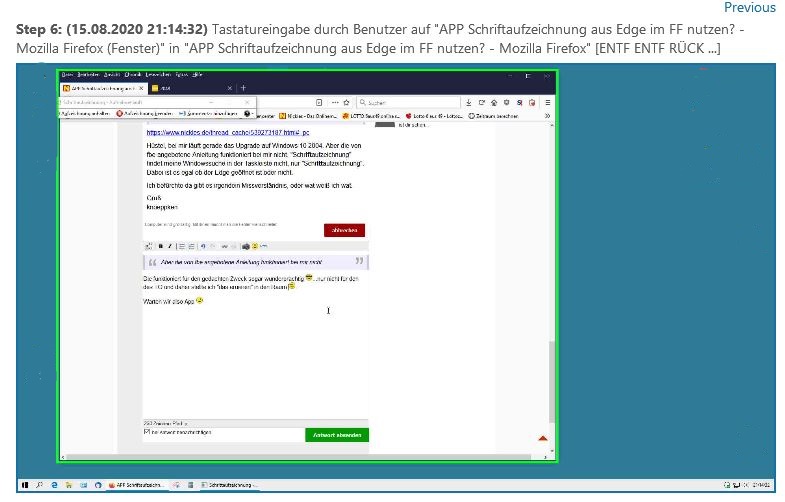This screenshot has width=785, height=502.
Task: Click the taskbar clock
Action: tap(761, 485)
